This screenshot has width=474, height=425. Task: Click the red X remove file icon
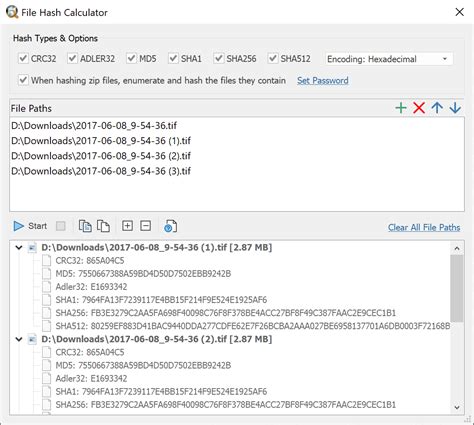tap(419, 108)
